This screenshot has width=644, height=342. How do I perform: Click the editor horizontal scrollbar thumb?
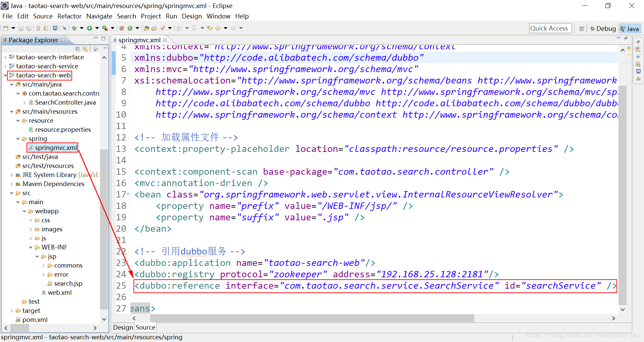point(313,318)
